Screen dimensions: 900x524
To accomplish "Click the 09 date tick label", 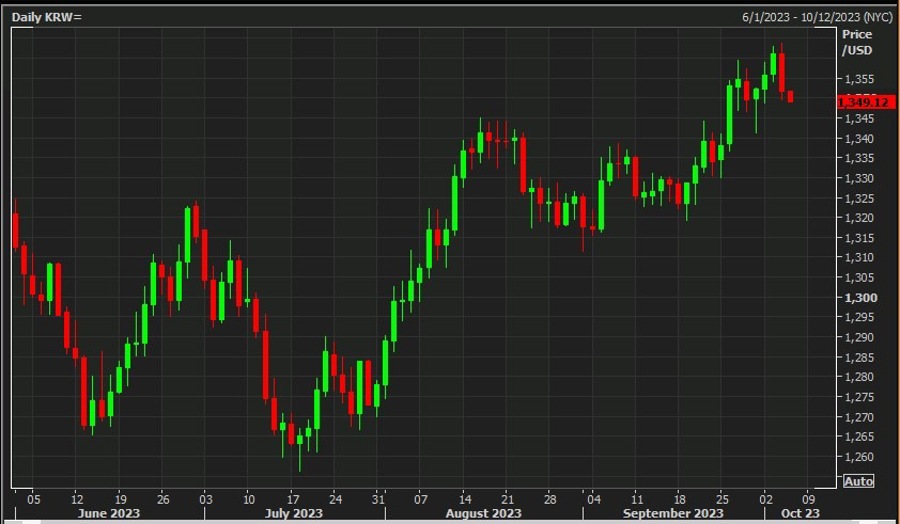I will coord(808,498).
